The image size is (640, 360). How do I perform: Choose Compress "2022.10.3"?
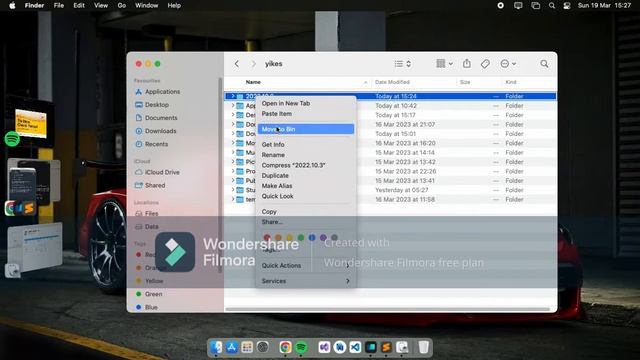click(306, 165)
